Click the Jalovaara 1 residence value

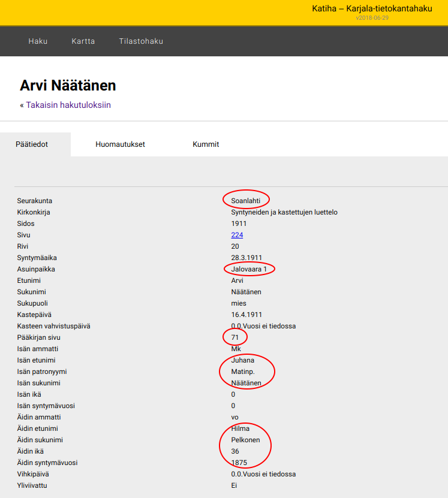249,269
